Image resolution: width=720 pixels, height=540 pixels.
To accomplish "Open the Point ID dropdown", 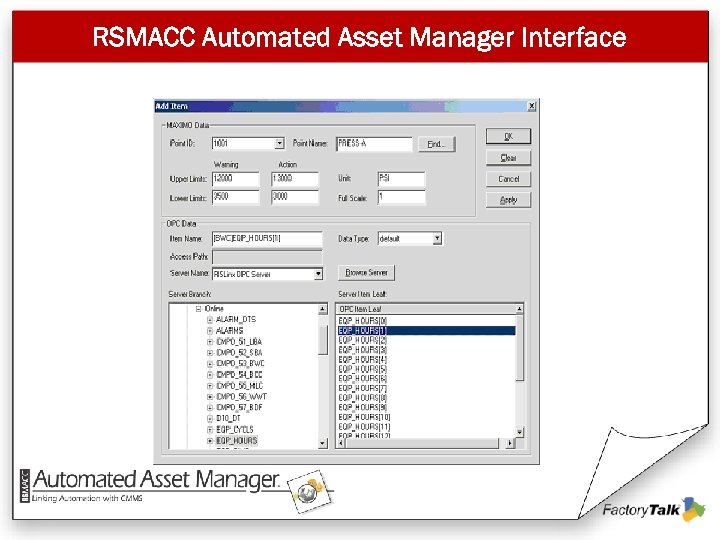I will [x=279, y=143].
